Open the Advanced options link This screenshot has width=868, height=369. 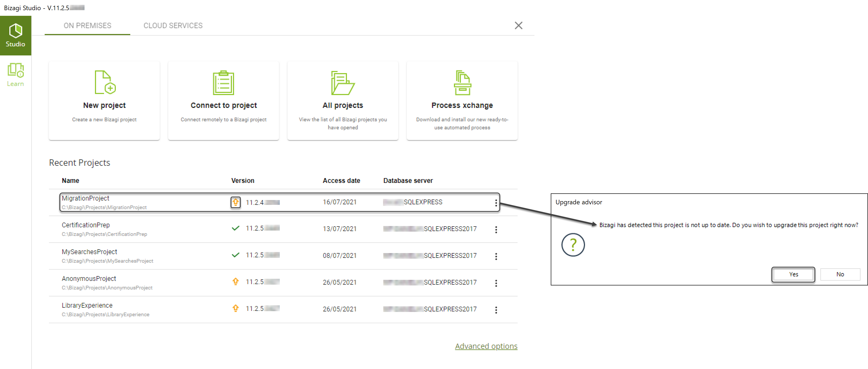[486, 346]
